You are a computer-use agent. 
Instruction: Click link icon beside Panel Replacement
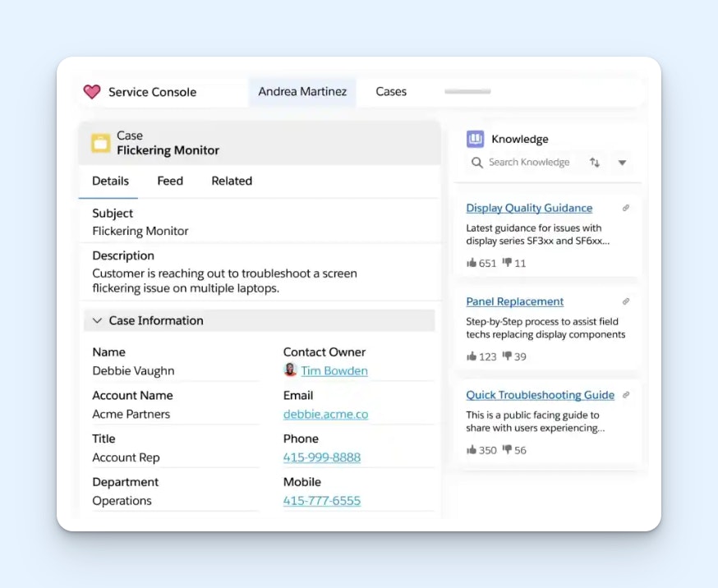[x=626, y=302]
